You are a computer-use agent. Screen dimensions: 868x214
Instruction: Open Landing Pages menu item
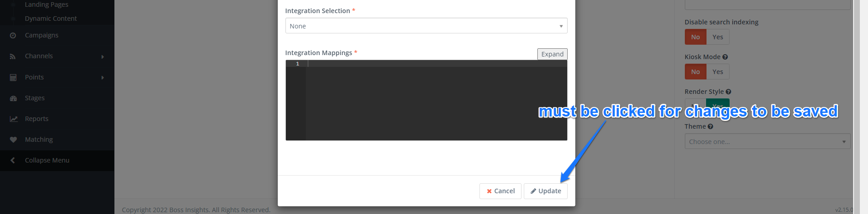[x=47, y=5]
